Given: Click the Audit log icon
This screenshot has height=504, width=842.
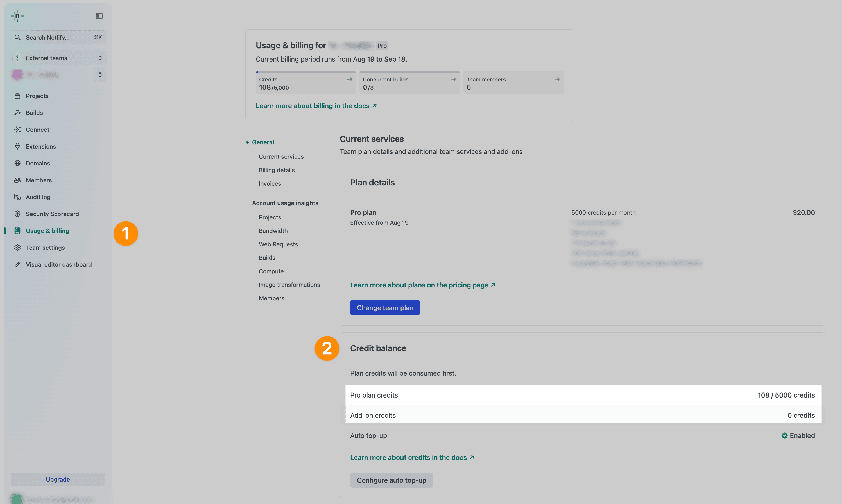Looking at the screenshot, I should [x=17, y=197].
